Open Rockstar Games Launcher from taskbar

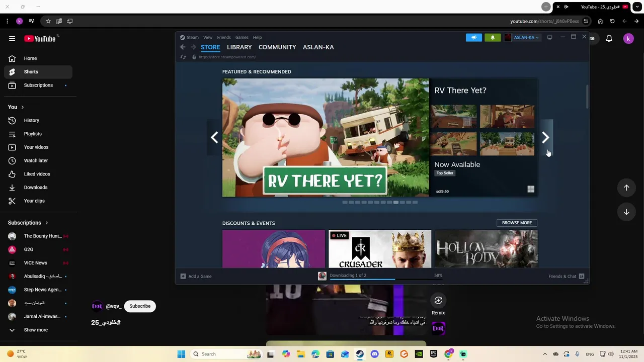pyautogui.click(x=389, y=354)
